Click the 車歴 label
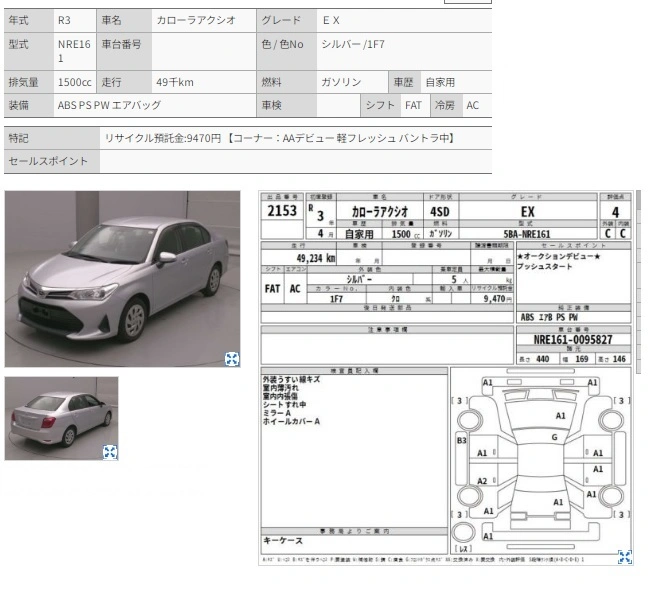This screenshot has height=600, width=649. 404,82
